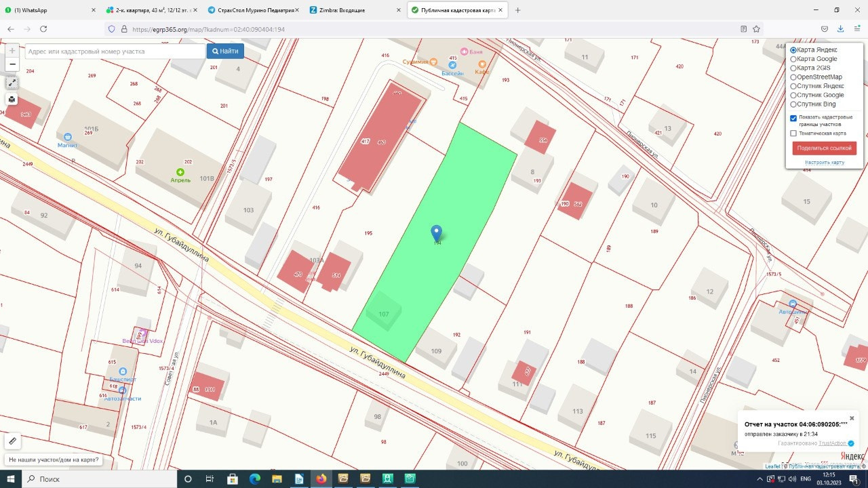Zoom out the map with minus button

[12, 64]
